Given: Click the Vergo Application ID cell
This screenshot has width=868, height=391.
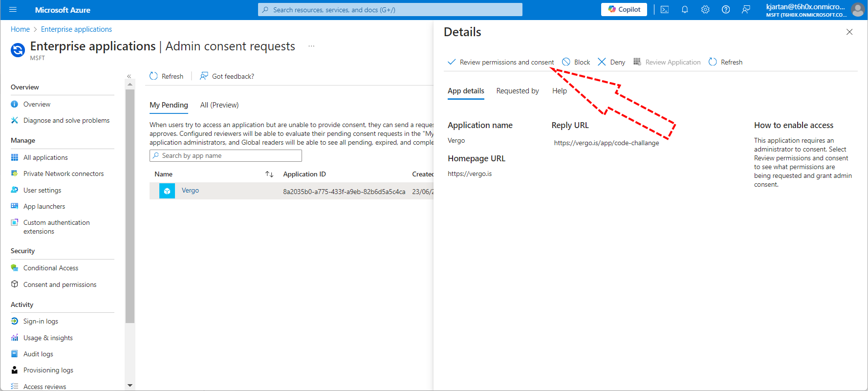Looking at the screenshot, I should [344, 192].
